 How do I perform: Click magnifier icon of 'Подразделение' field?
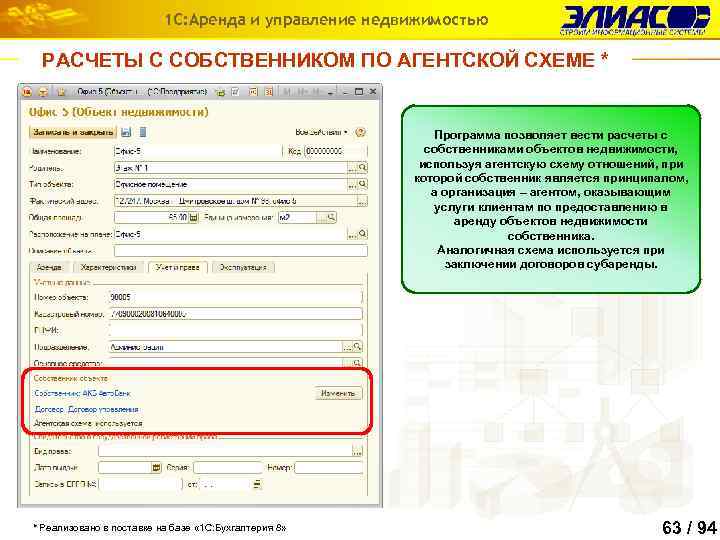tap(357, 347)
